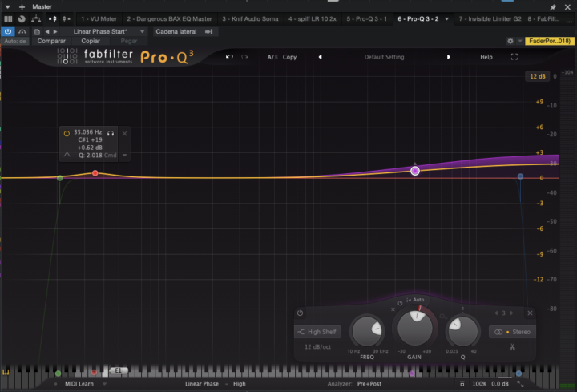The height and width of the screenshot is (392, 577).
Task: Open band shape icon in tooltip
Action: pos(67,155)
